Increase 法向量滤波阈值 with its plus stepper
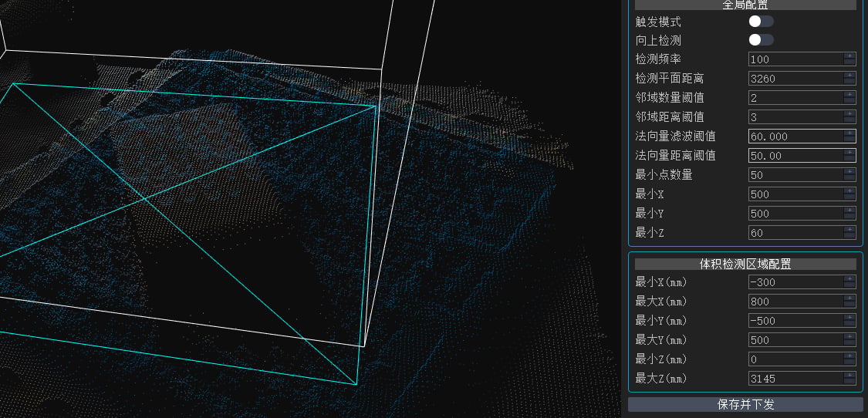The width and height of the screenshot is (868, 418). [849, 133]
